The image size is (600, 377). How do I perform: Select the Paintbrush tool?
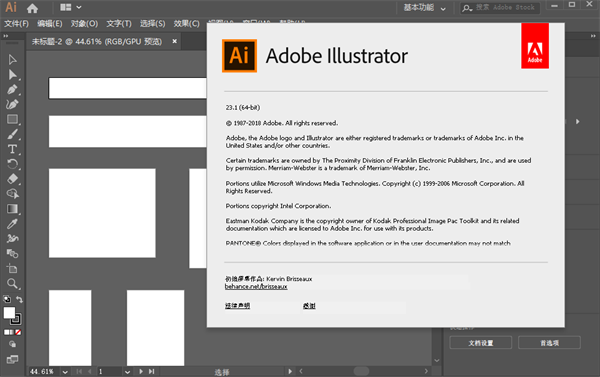[x=12, y=134]
